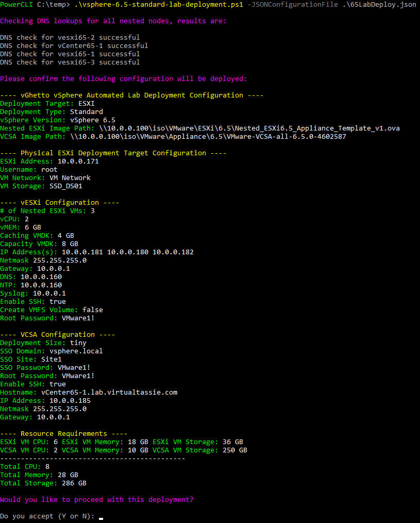Click 'IP Address: 10.0.0.185' line
This screenshot has width=420, height=523.
[x=45, y=401]
